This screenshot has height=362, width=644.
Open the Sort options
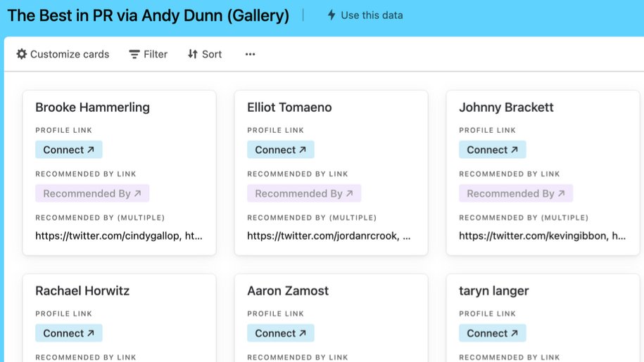point(205,54)
